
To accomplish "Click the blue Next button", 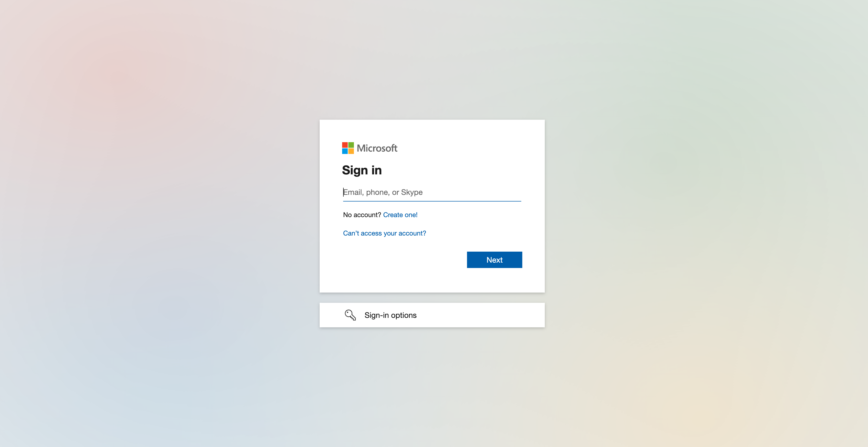I will coord(494,260).
